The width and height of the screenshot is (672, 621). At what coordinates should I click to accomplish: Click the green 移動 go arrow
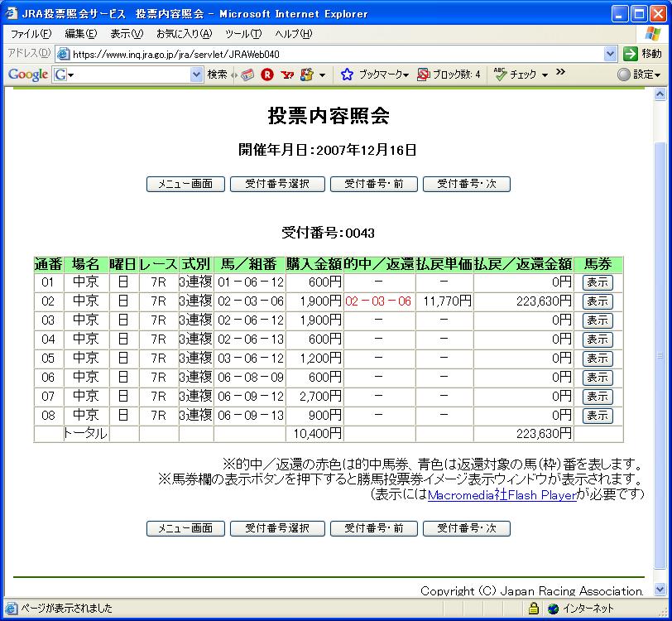631,54
